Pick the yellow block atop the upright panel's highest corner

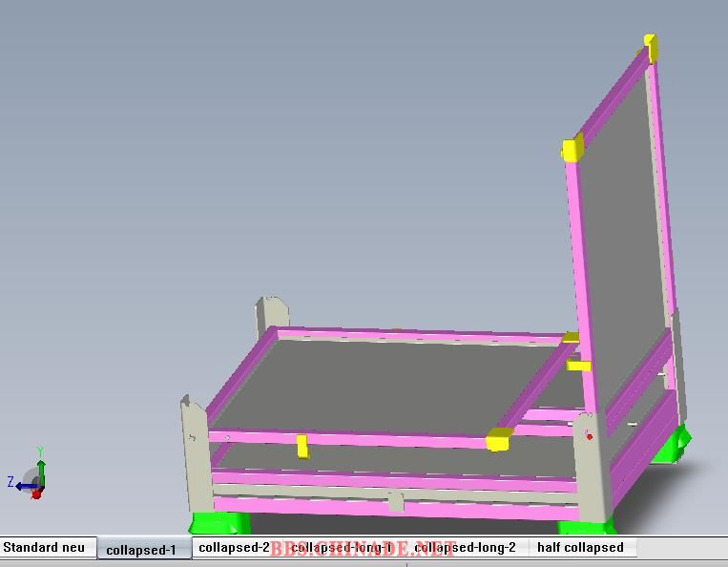[x=651, y=43]
